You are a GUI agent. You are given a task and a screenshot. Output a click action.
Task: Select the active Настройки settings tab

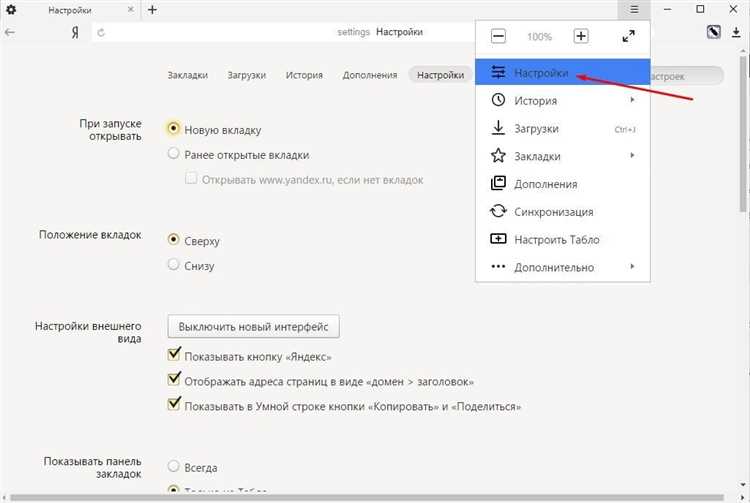(441, 75)
